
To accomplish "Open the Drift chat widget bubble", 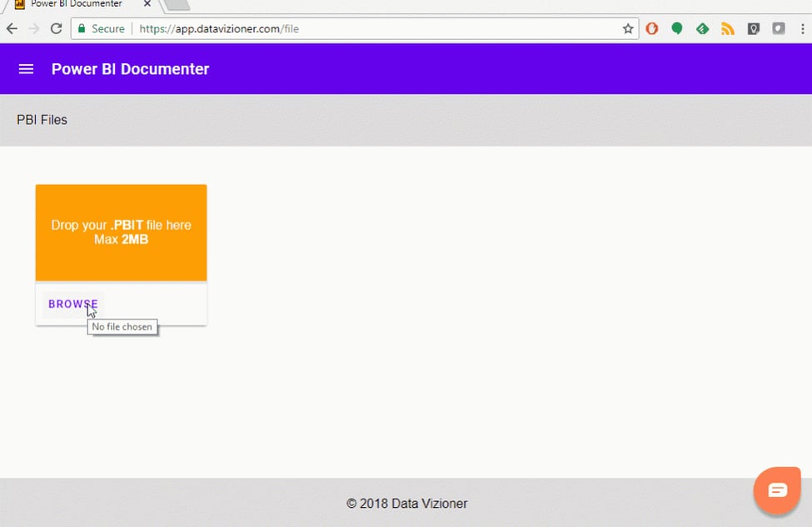I will [777, 490].
